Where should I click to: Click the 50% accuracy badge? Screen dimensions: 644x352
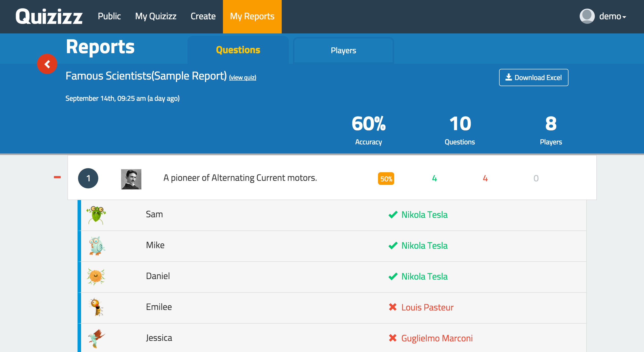coord(386,179)
